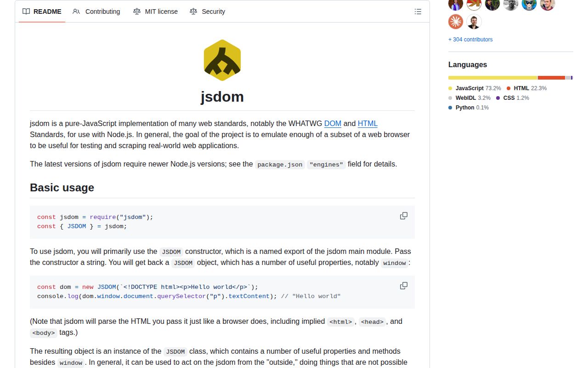This screenshot has width=588, height=368.
Task: Open the README outline list icon
Action: click(418, 11)
